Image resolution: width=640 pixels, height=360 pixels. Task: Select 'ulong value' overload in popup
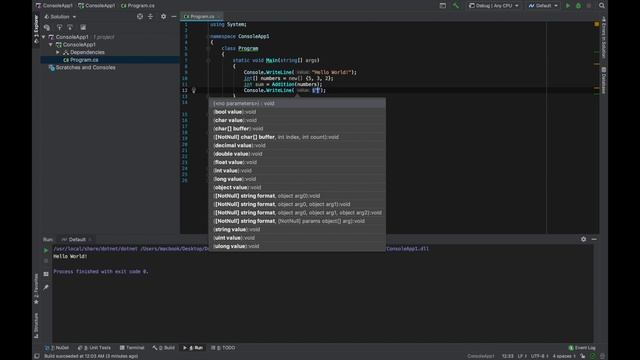tap(297, 246)
